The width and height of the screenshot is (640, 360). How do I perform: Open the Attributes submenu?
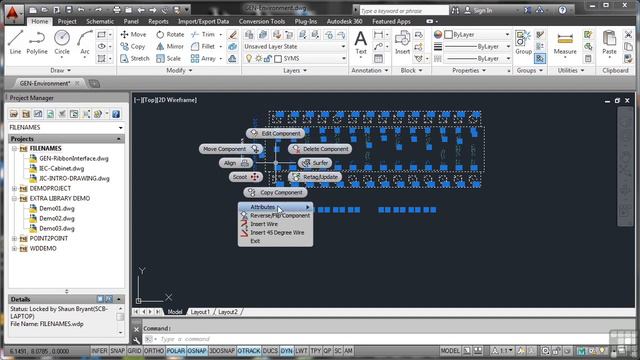coord(276,207)
